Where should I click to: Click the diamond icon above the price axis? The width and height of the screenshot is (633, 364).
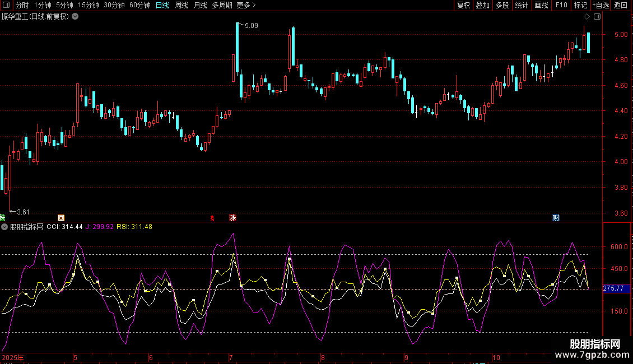587,17
